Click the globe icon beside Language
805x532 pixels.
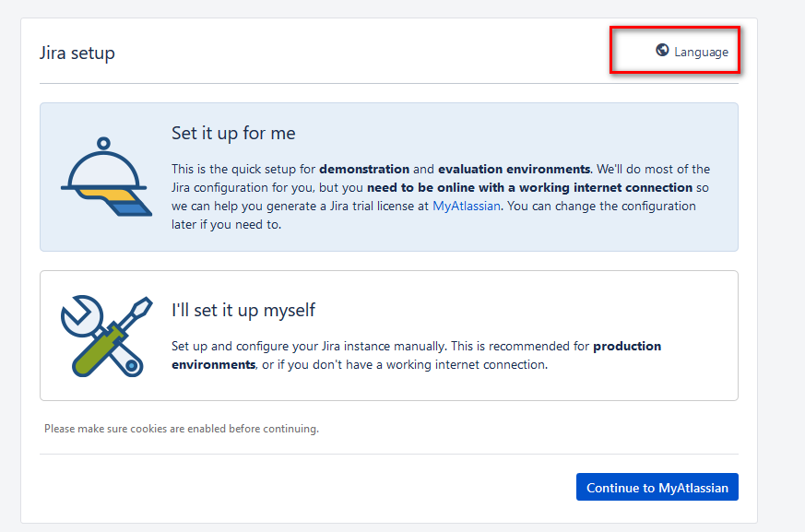[x=662, y=51]
